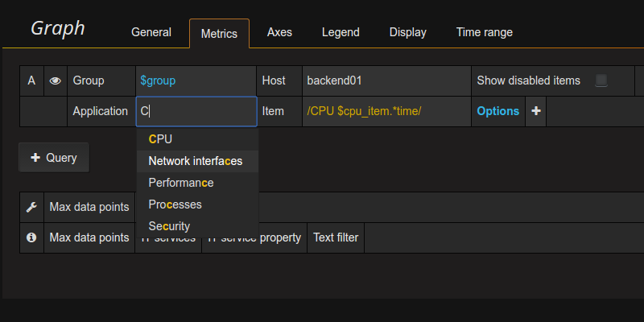
Task: Click the info circle icon
Action: tap(31, 237)
